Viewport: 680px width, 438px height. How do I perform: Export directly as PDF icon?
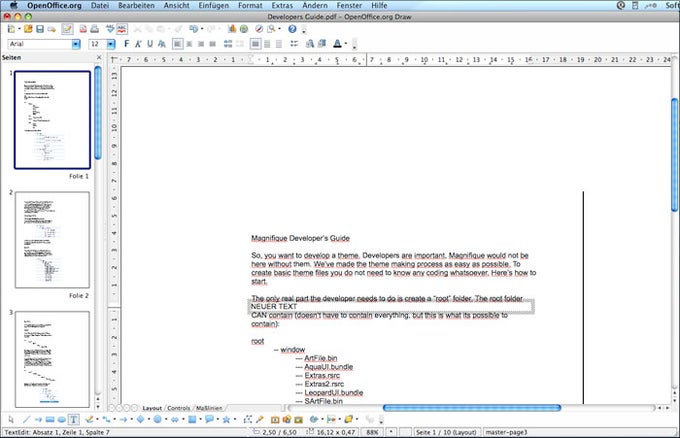(83, 29)
